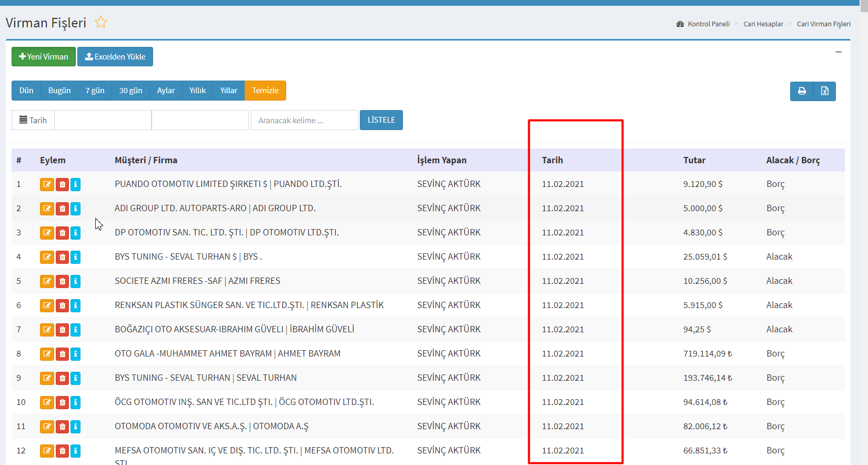Select the 30 gün filter
The width and height of the screenshot is (868, 465).
[x=130, y=91]
